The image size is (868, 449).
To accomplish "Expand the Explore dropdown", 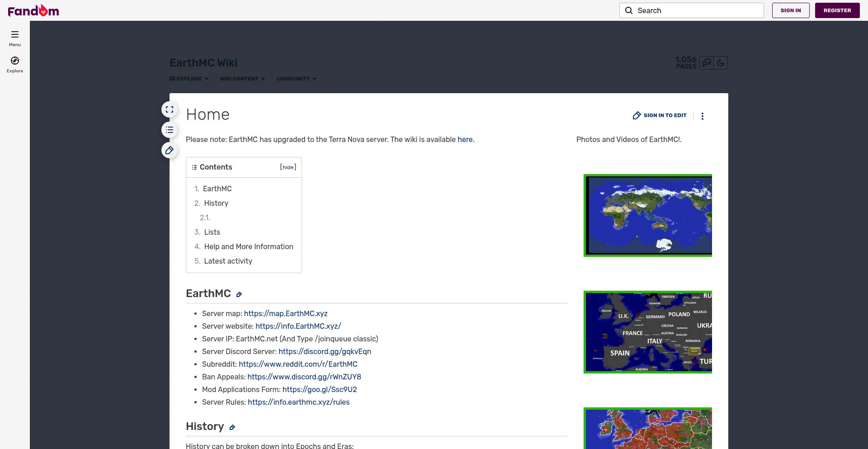I will pos(189,79).
